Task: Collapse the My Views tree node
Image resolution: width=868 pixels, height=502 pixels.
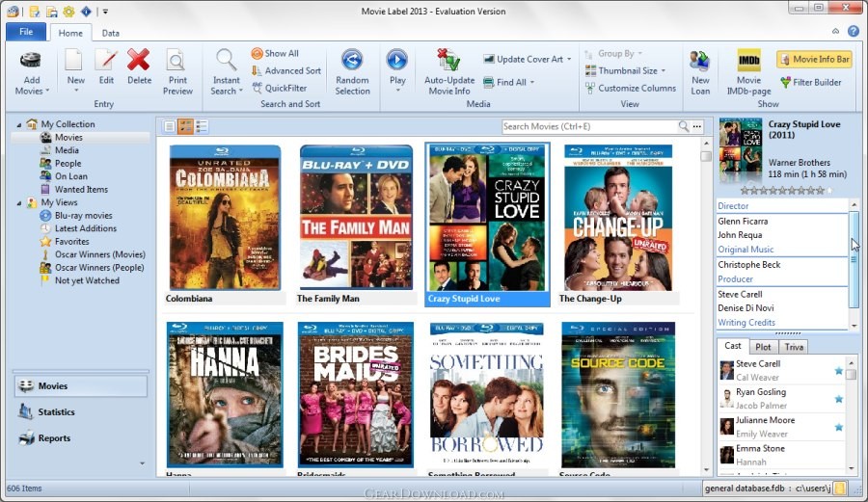Action: [x=19, y=203]
